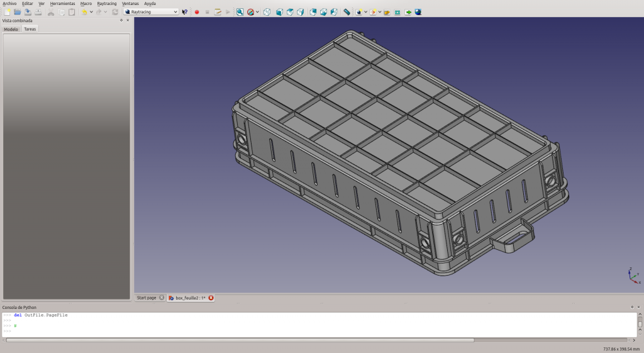This screenshot has width=644, height=353.
Task: Close the box_feuille2 tab
Action: [211, 298]
